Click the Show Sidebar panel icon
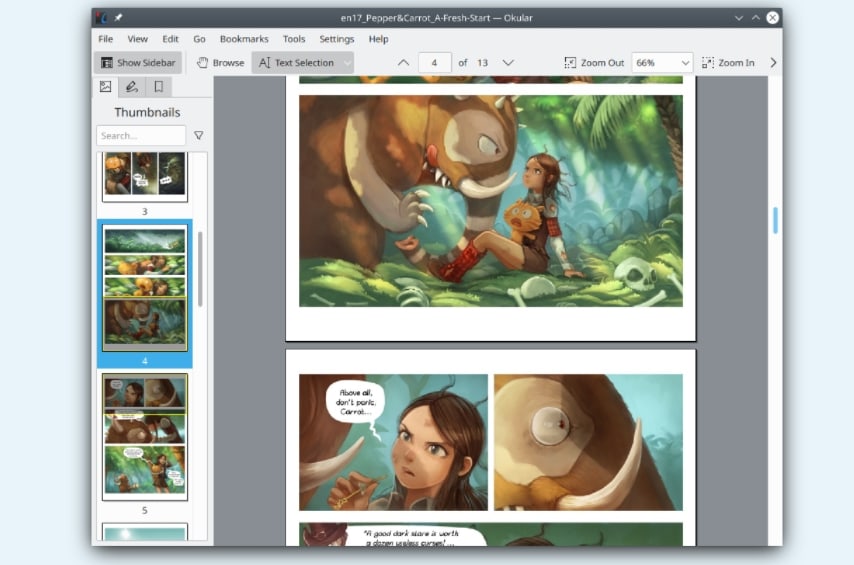Image resolution: width=854 pixels, height=565 pixels. (107, 63)
